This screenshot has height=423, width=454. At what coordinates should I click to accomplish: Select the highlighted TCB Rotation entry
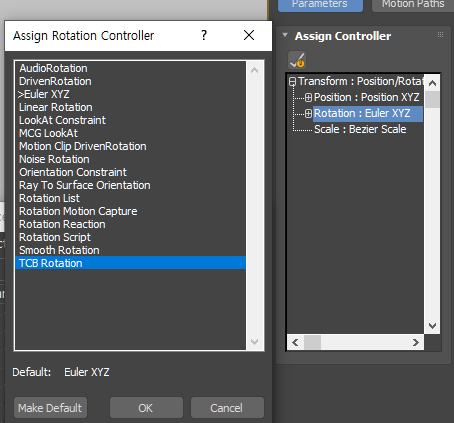131,263
